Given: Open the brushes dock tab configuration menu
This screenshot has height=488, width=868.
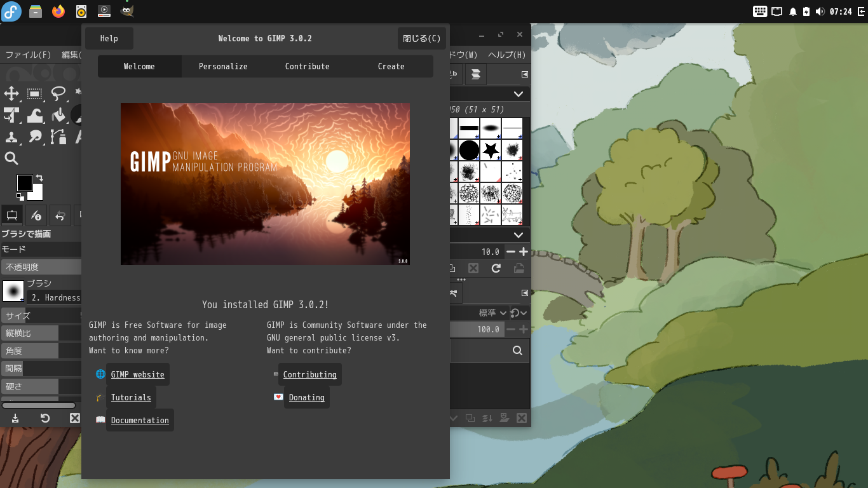Looking at the screenshot, I should coord(525,74).
